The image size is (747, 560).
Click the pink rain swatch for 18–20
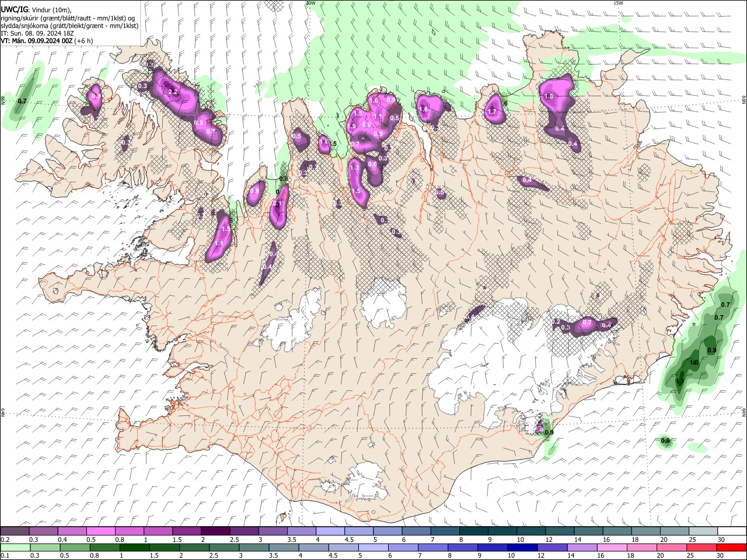click(641, 547)
